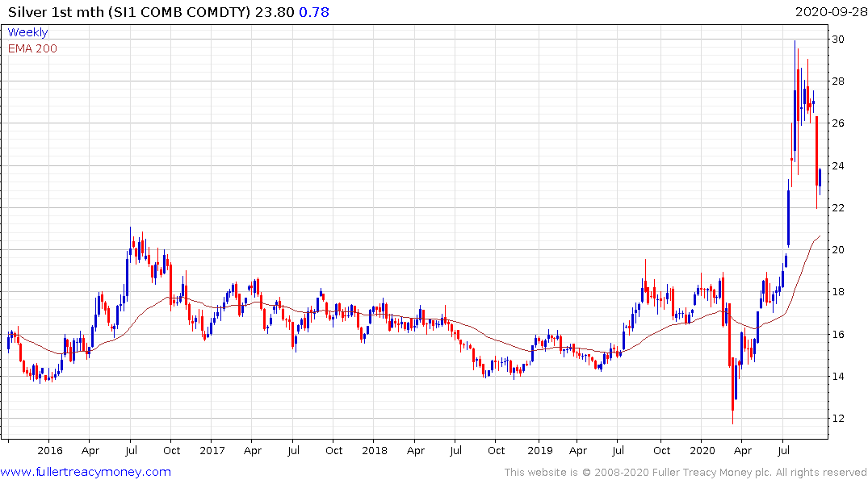Screen dimensions: 868x484
Task: Click the 30 price axis label
Action: coord(837,39)
